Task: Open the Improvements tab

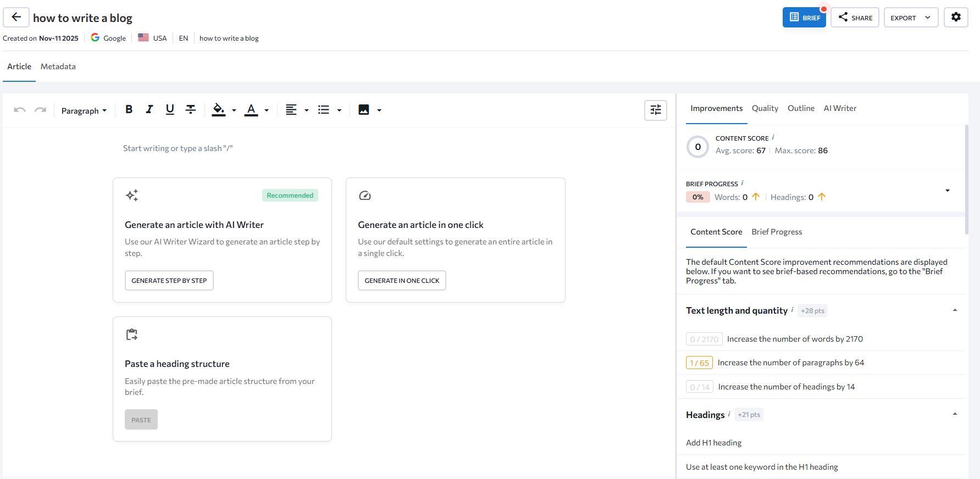Action: [x=717, y=108]
